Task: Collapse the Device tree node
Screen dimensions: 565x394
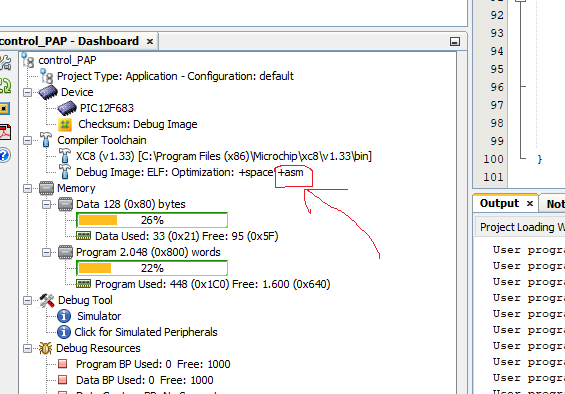Action: [x=27, y=93]
